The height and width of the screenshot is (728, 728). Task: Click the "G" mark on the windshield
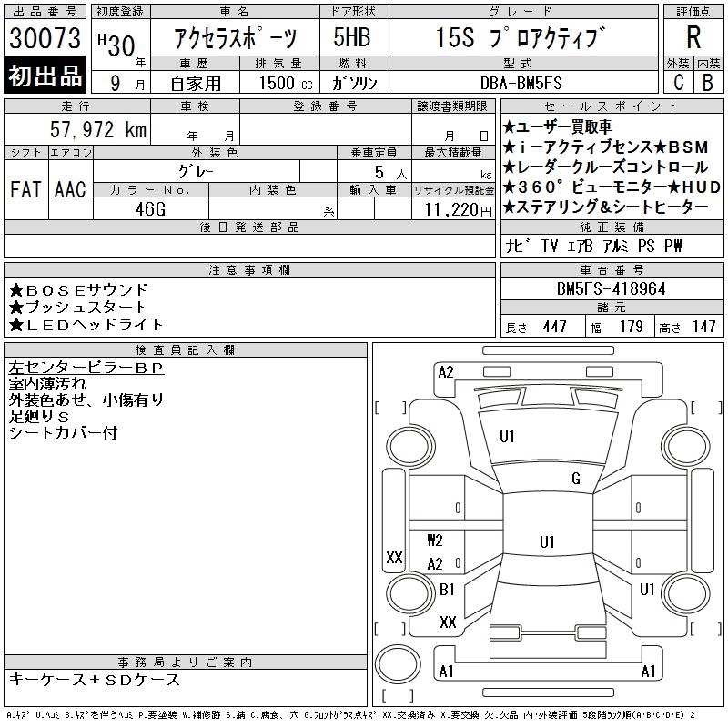point(576,479)
